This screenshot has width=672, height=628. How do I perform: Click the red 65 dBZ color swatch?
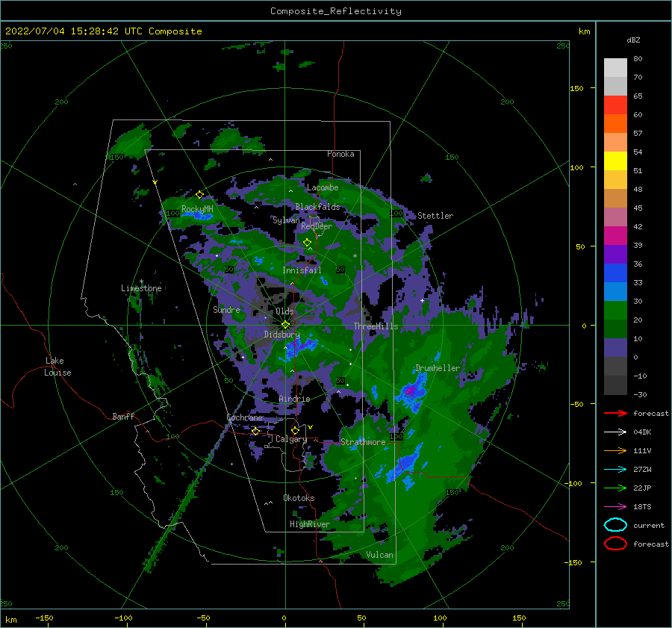pyautogui.click(x=615, y=105)
